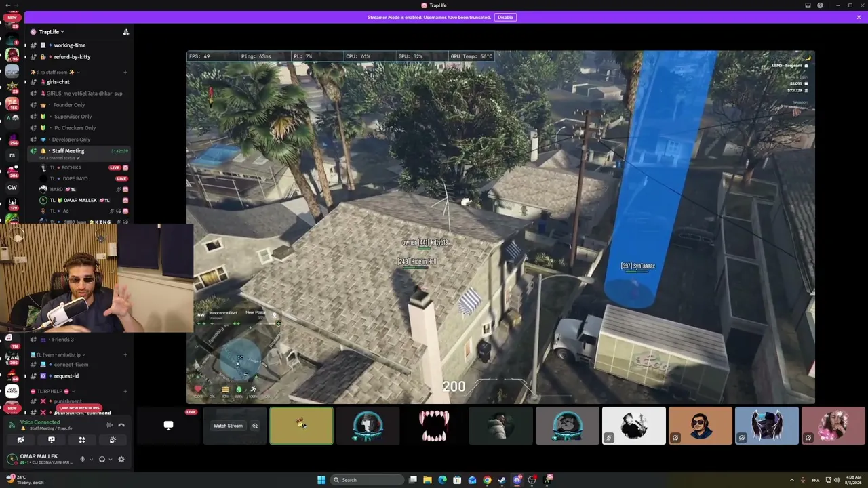This screenshot has height=488, width=868.
Task: Open headphone output options arrow
Action: (x=110, y=460)
